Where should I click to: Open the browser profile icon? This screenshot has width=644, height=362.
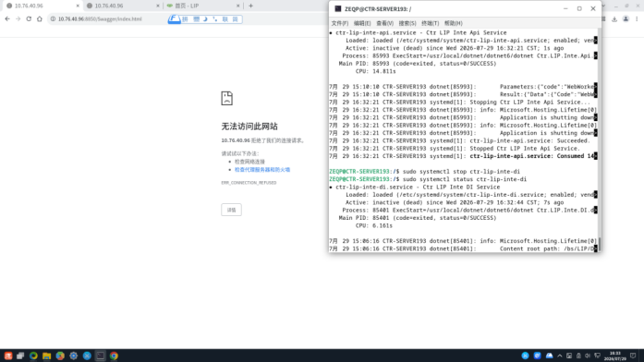coord(626,18)
